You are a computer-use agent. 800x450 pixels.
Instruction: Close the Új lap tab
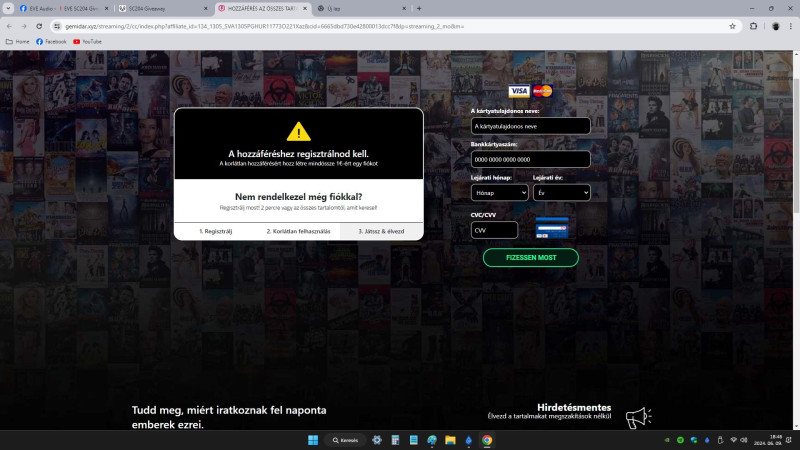pyautogui.click(x=404, y=8)
